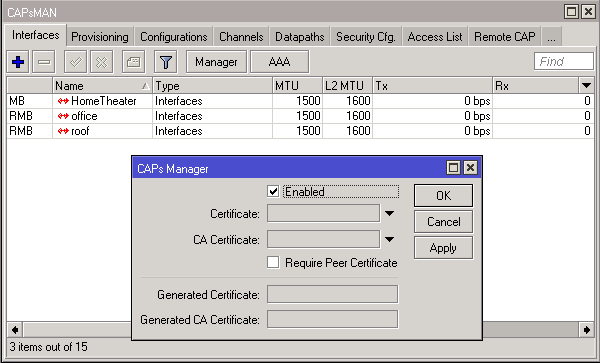Disable selected interface with X icon
The width and height of the screenshot is (600, 363).
tap(101, 62)
